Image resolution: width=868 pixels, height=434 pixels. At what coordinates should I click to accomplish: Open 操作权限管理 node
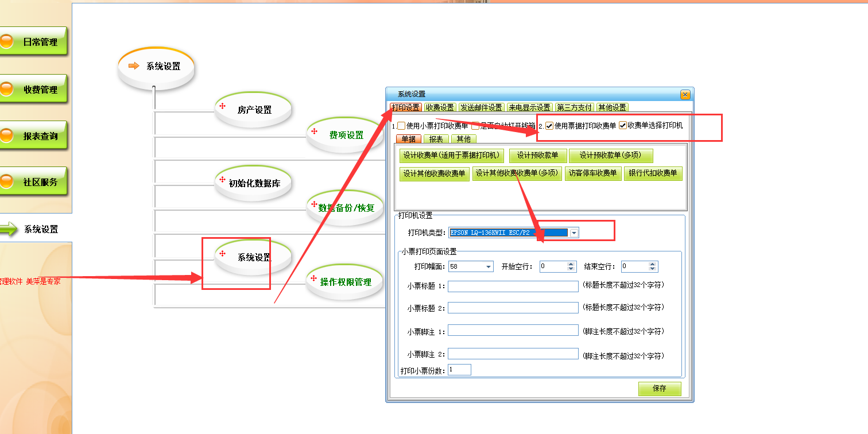[x=345, y=282]
